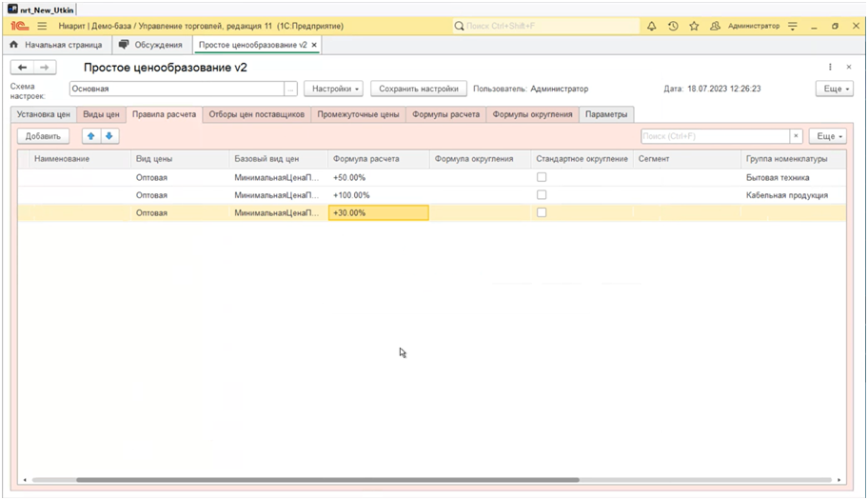Screen dimensions: 868x500
Task: Expand the Настройки dropdown
Action: [333, 89]
